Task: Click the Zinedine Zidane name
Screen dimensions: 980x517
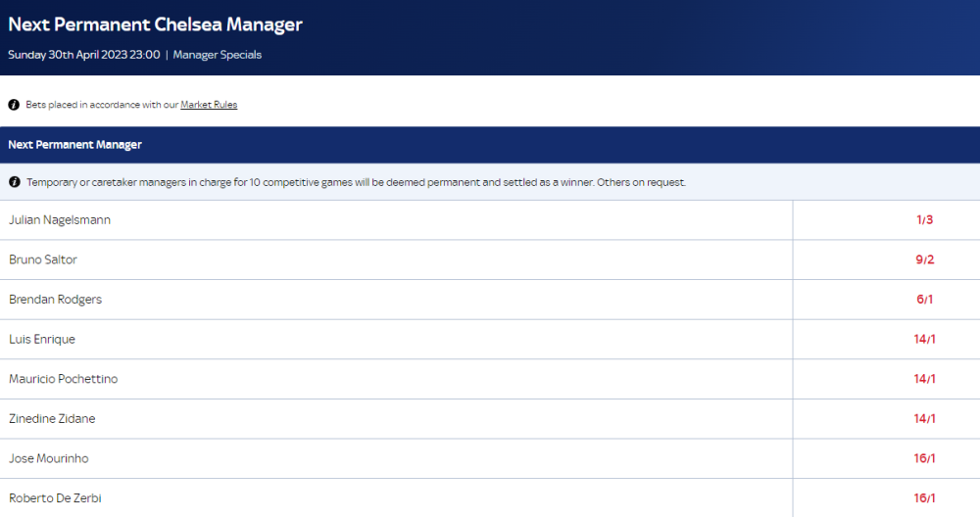Action: [x=52, y=419]
